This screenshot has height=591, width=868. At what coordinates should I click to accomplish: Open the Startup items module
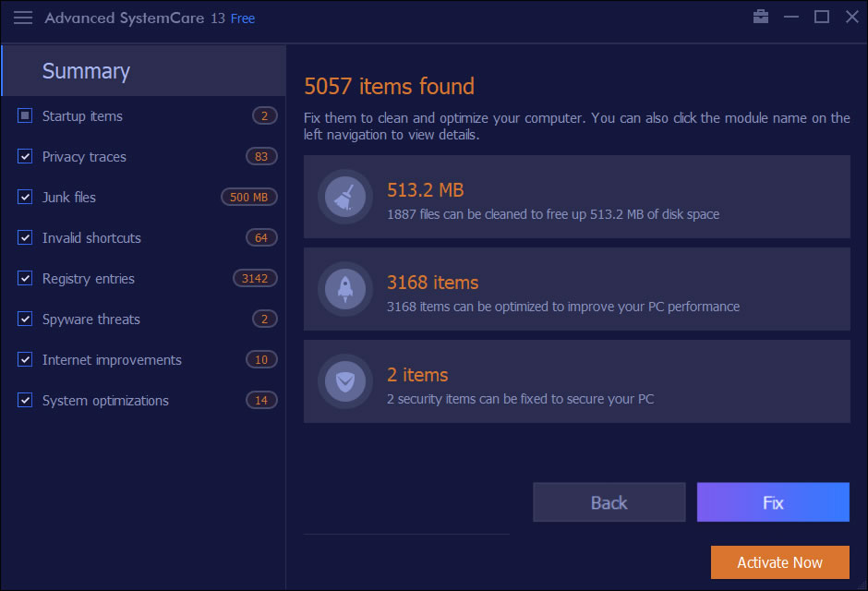coord(82,116)
